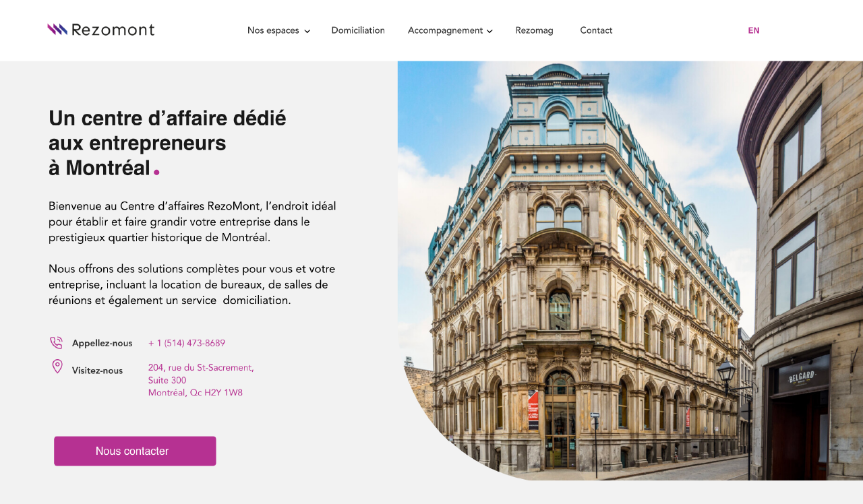Click the Rezomont wordmark text

coord(113,30)
